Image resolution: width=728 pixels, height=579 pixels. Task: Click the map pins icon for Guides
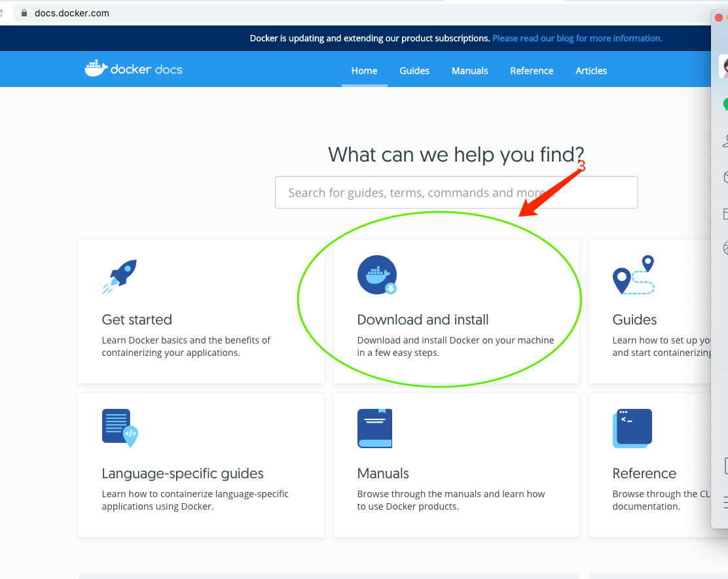pos(634,275)
